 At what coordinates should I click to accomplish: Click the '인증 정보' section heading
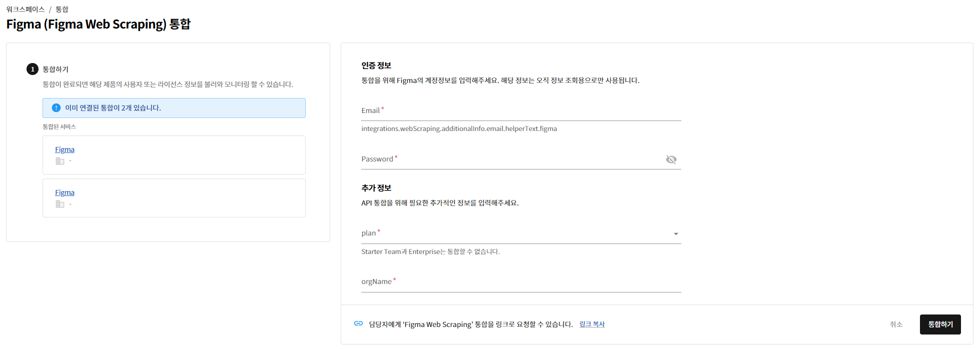376,65
